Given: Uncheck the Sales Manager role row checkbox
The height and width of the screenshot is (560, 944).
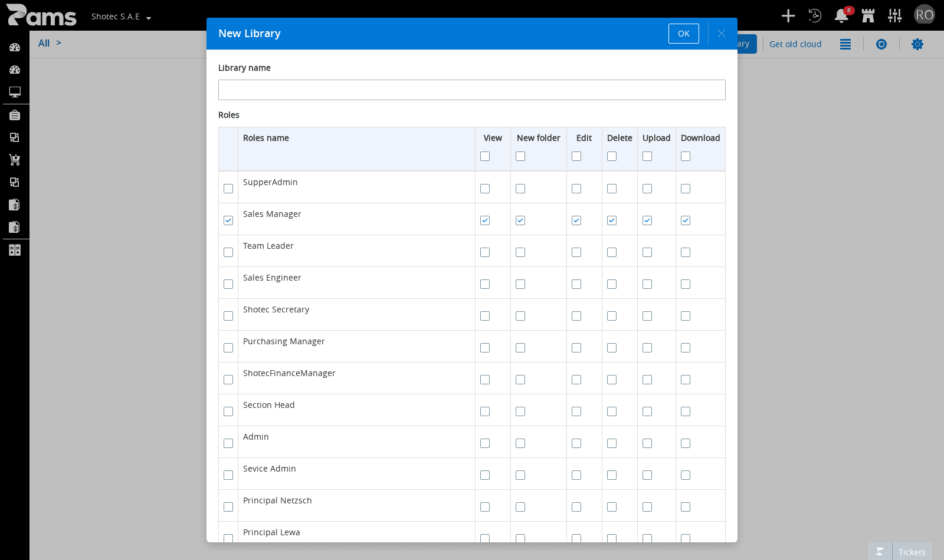Looking at the screenshot, I should [x=228, y=220].
